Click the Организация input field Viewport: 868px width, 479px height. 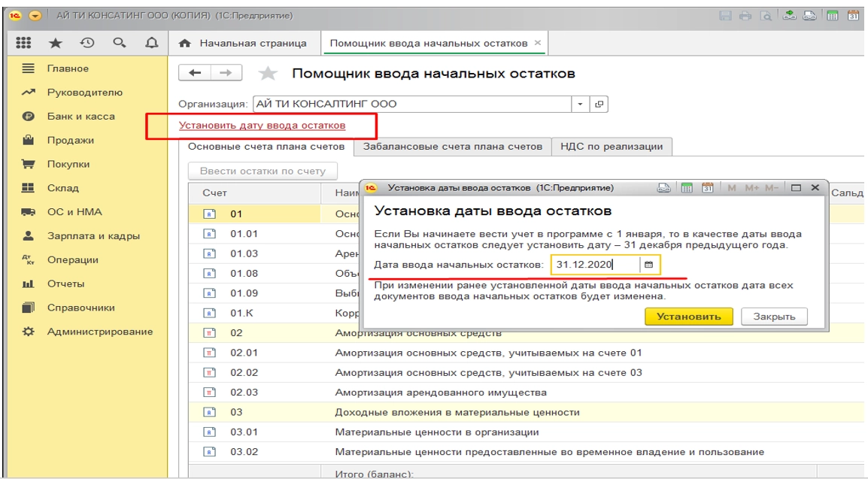412,104
